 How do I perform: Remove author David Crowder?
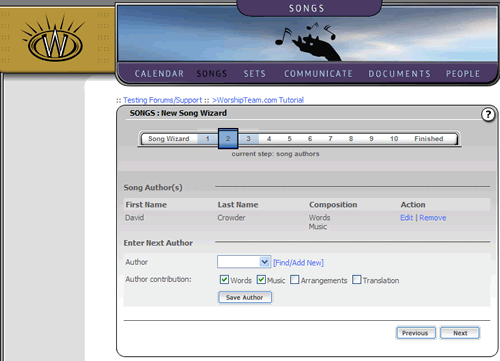coord(433,218)
